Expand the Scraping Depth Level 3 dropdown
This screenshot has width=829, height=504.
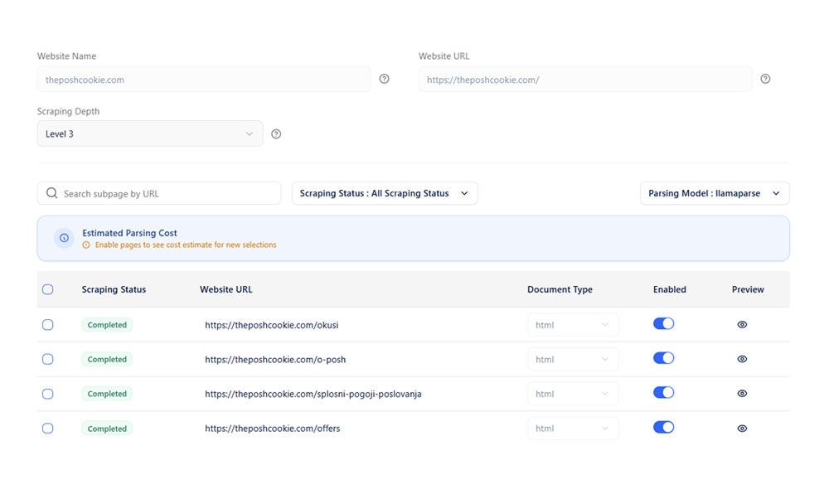[x=150, y=133]
